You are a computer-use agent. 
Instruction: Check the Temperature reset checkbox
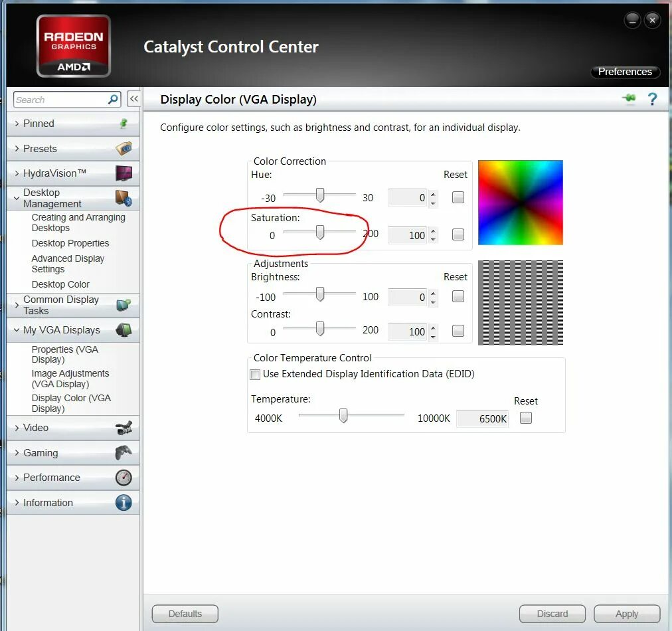pos(526,418)
